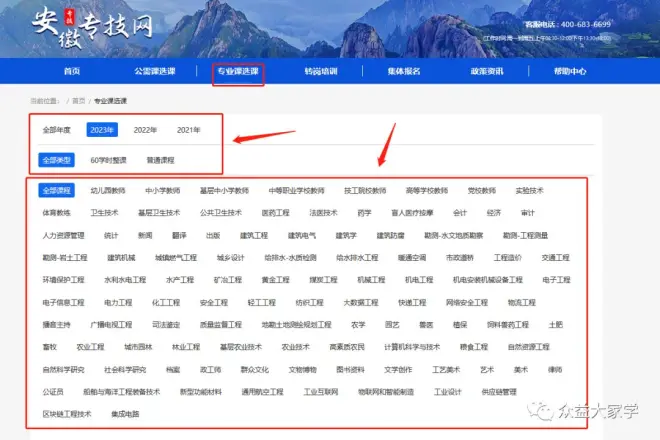Screen dimensions: 660x440
Task: Filter by 60学时整课 course type
Action: pos(108,159)
